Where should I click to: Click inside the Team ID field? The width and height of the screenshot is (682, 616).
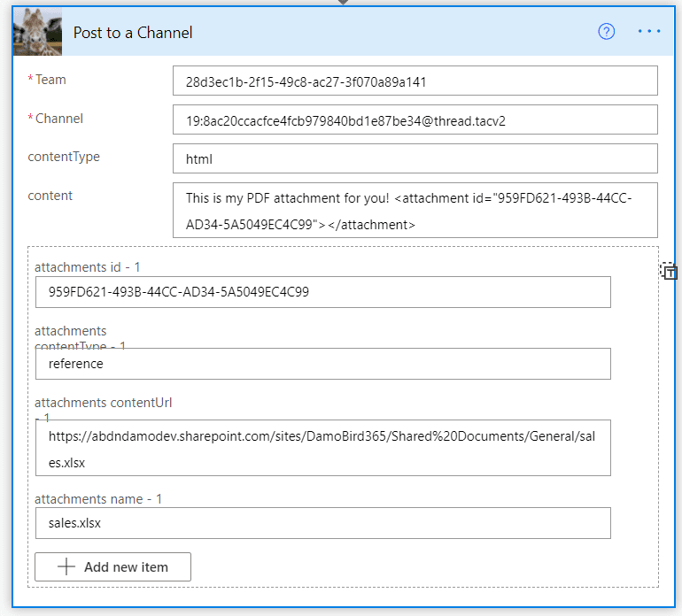coord(415,81)
